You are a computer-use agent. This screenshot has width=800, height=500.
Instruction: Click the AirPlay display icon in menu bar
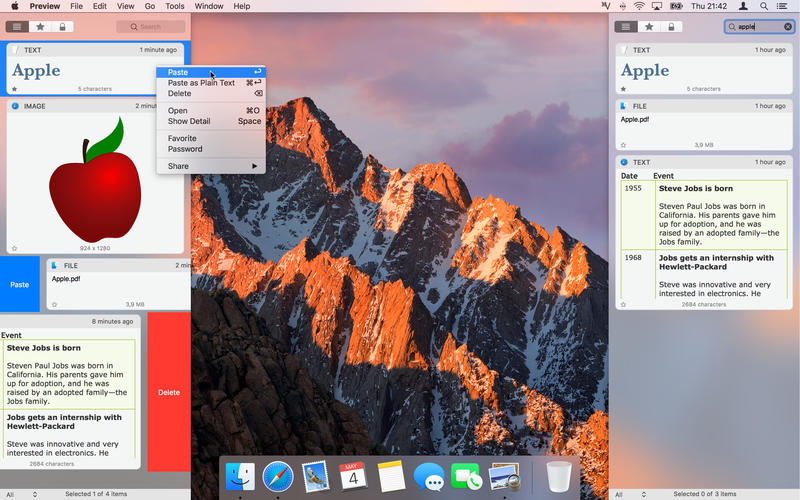pyautogui.click(x=657, y=6)
